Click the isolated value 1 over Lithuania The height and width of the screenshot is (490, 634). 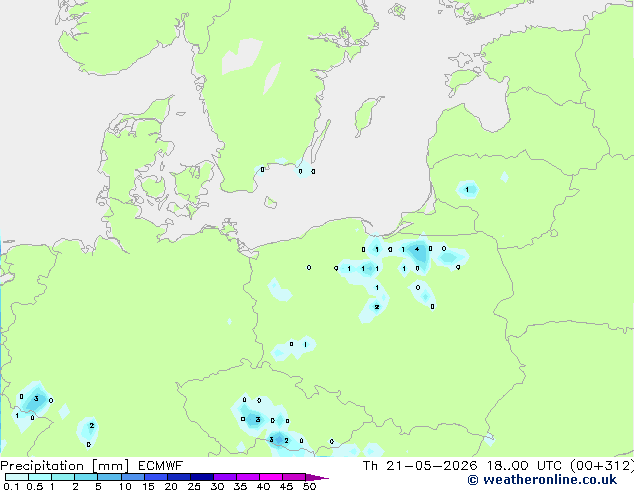[467, 190]
